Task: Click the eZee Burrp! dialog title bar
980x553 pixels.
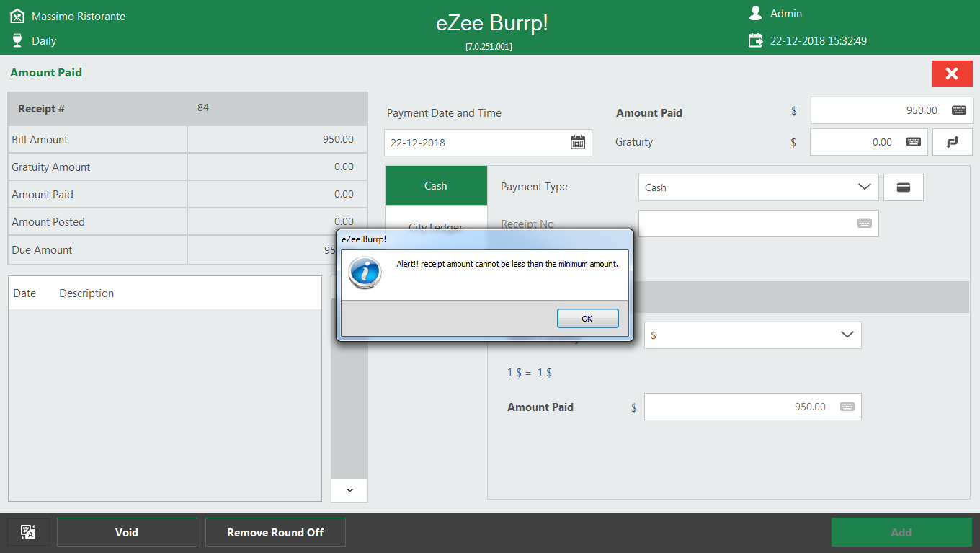Action: (x=485, y=239)
